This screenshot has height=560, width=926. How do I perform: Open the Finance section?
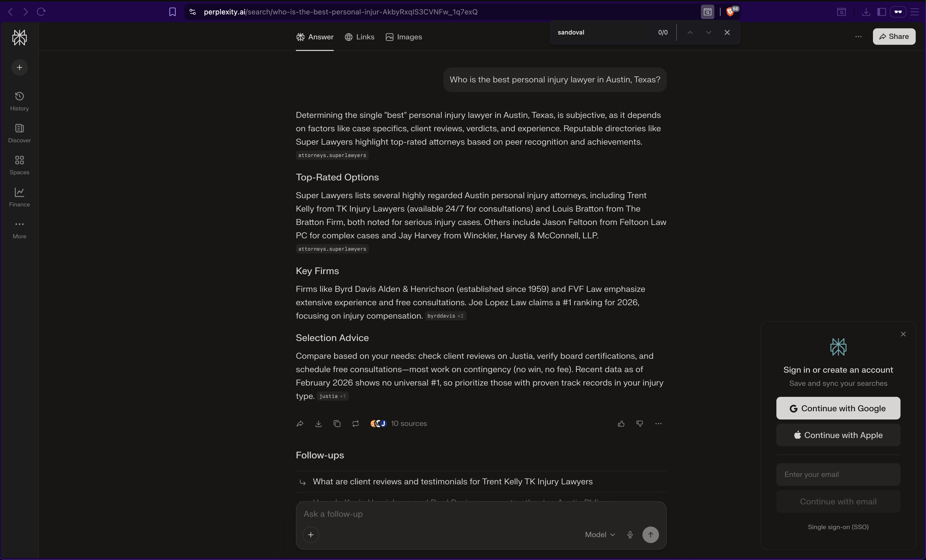click(19, 197)
